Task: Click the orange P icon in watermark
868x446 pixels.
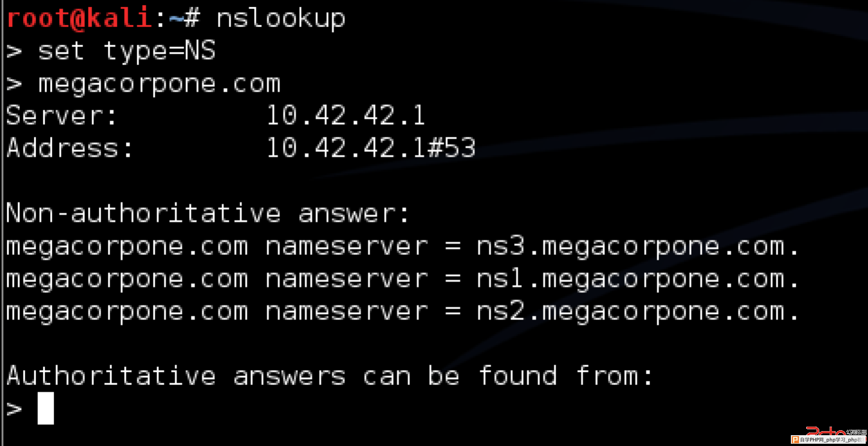Action: 795,440
